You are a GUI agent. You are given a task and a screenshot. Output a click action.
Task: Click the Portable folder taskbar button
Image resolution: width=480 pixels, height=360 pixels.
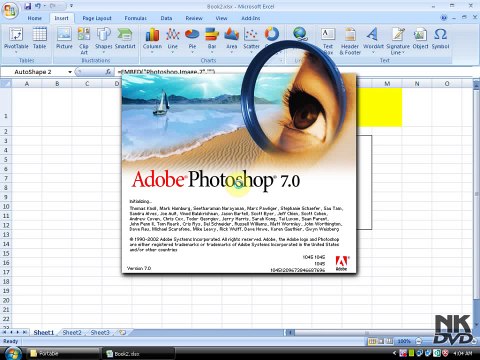point(63,354)
